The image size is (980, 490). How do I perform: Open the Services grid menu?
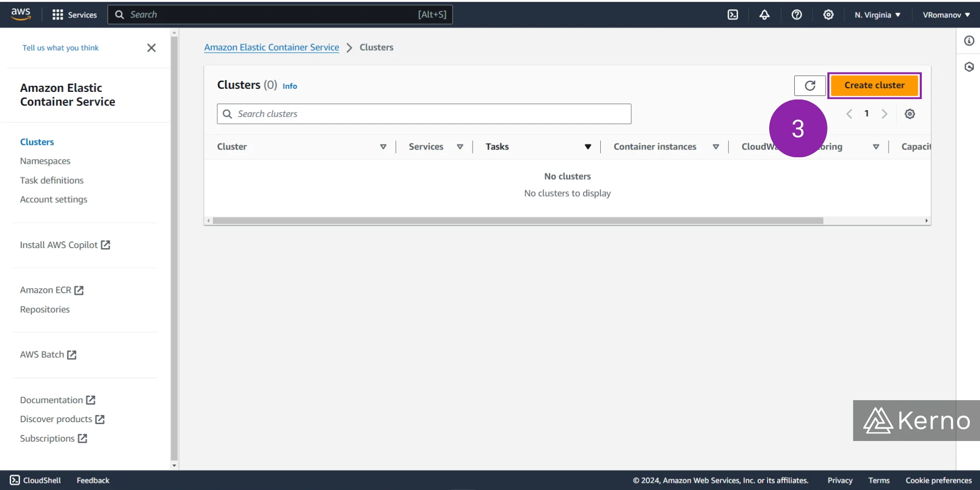pos(75,15)
